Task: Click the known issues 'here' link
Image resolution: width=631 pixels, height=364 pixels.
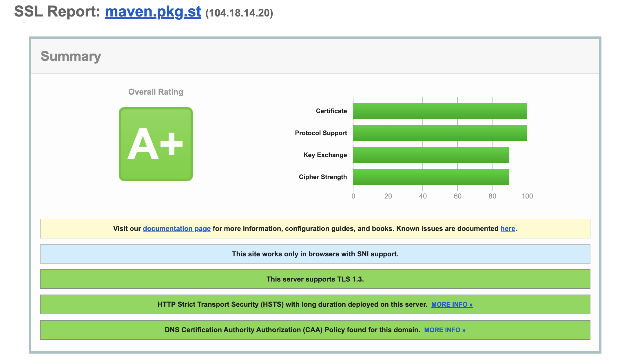Action: tap(508, 229)
